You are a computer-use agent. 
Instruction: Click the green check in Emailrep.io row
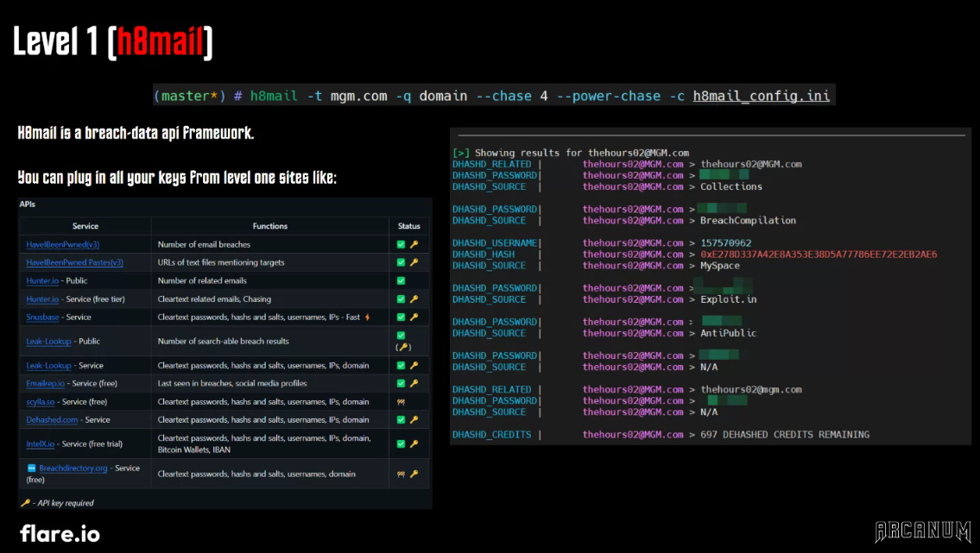pos(401,384)
